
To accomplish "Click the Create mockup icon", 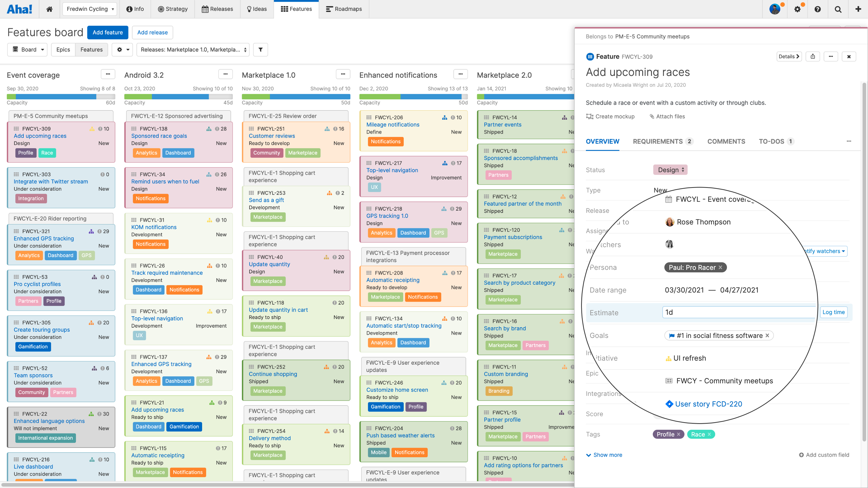I will click(x=590, y=116).
